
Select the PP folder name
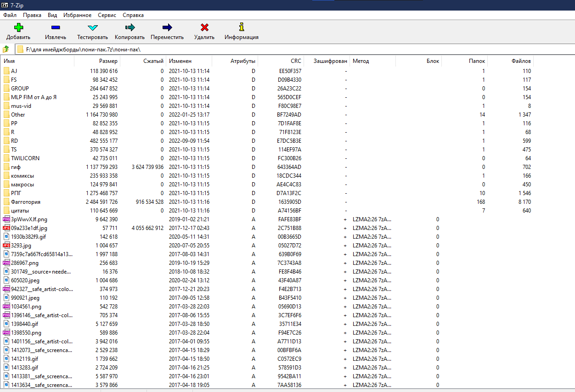click(14, 123)
